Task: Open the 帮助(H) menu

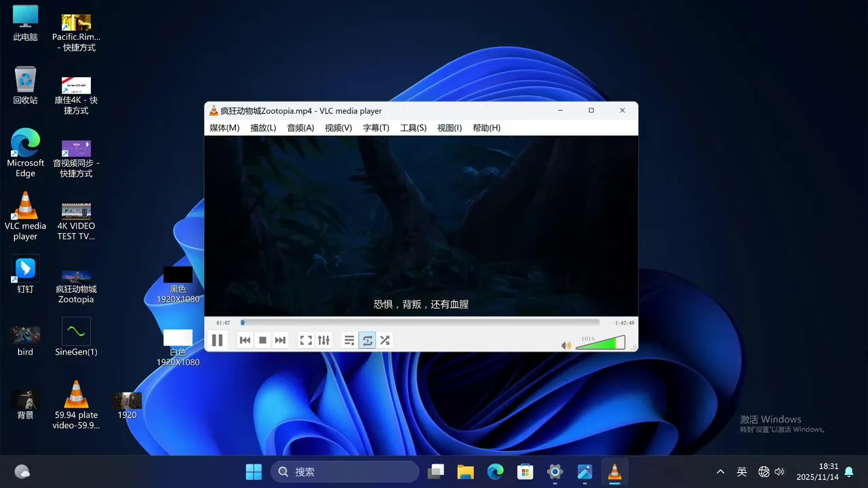Action: tap(486, 128)
